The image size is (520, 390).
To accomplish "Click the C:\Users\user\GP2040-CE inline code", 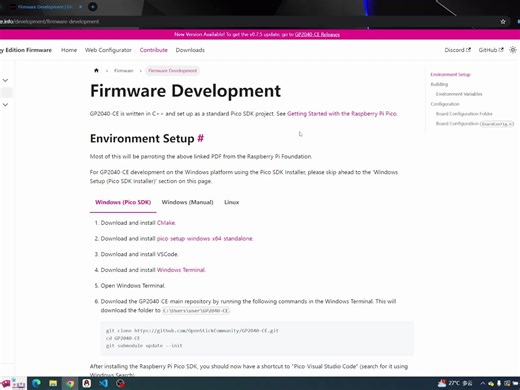I will pyautogui.click(x=196, y=311).
